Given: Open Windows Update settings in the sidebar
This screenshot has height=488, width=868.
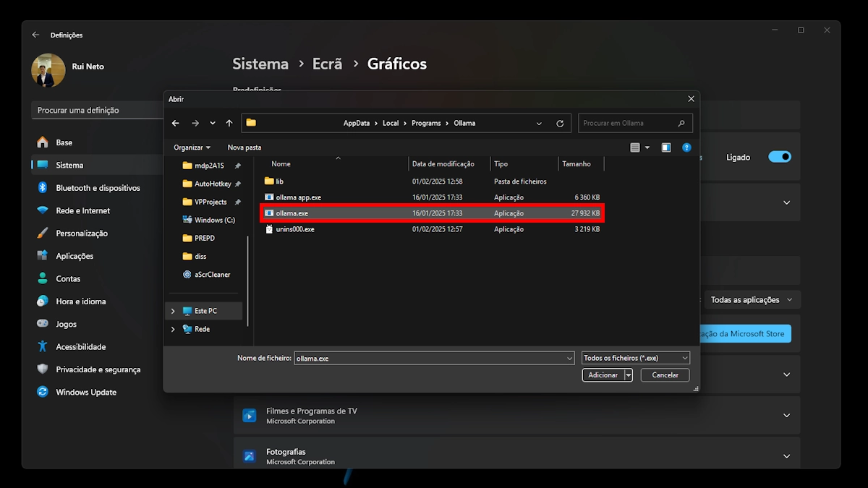Looking at the screenshot, I should (86, 393).
